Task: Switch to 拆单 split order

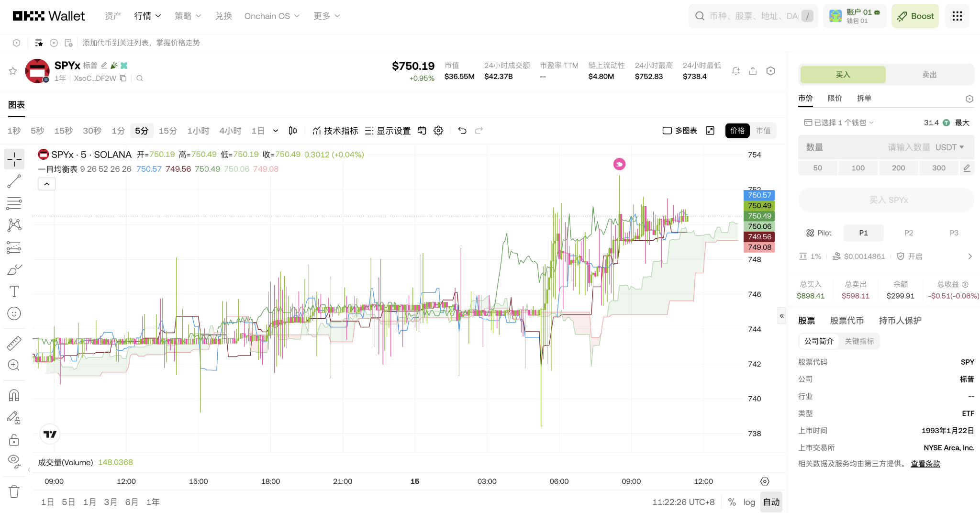Action: pos(864,98)
